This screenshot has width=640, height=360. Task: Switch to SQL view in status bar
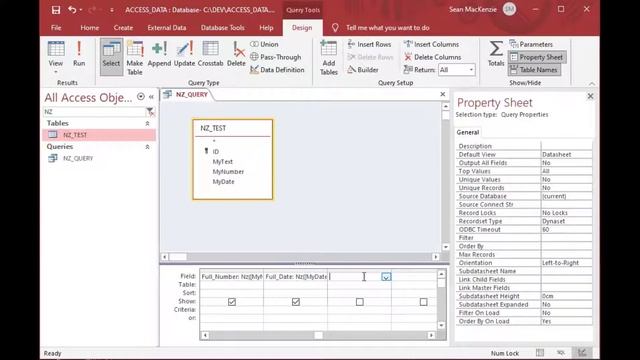[x=561, y=353]
